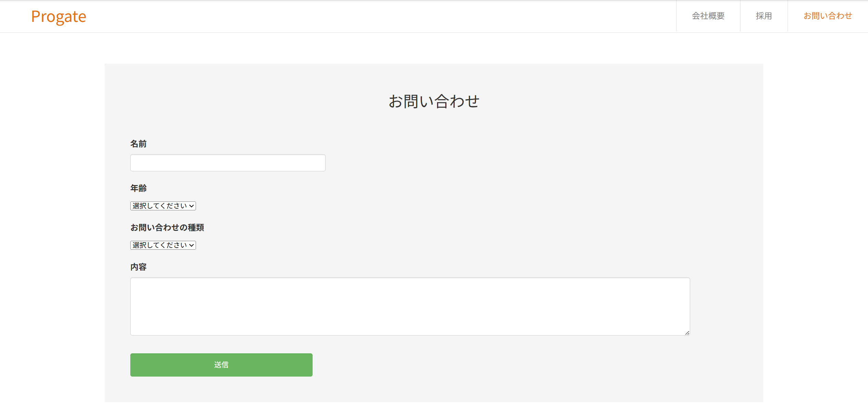Select the お問い合わせ header link

pos(827,16)
